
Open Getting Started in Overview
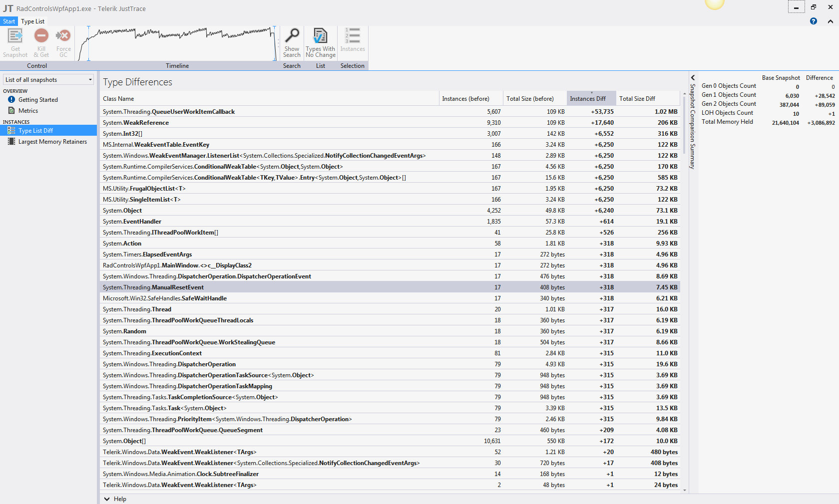tap(38, 100)
